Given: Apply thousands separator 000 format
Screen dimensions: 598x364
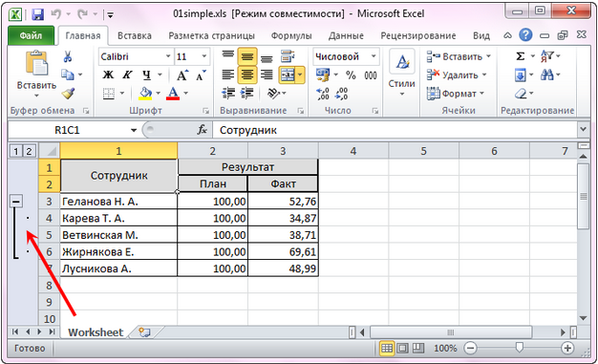Looking at the screenshot, I should coord(371,75).
